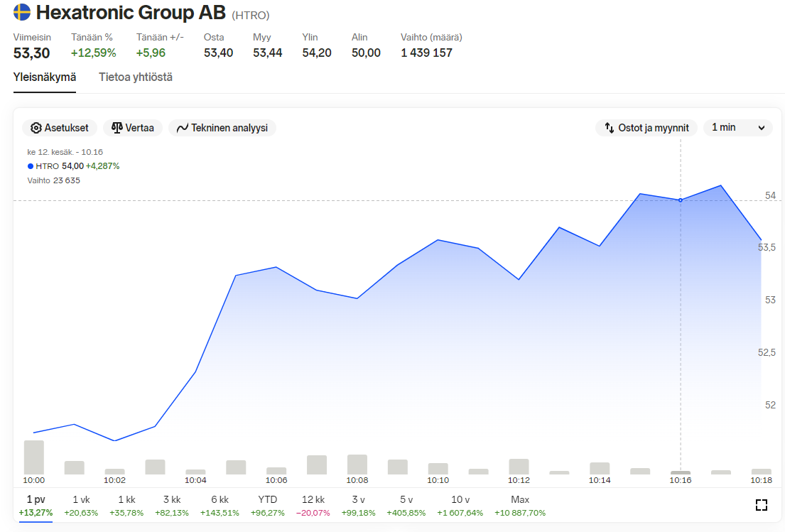Select the 3 v time range
The image size is (785, 532).
pyautogui.click(x=358, y=506)
